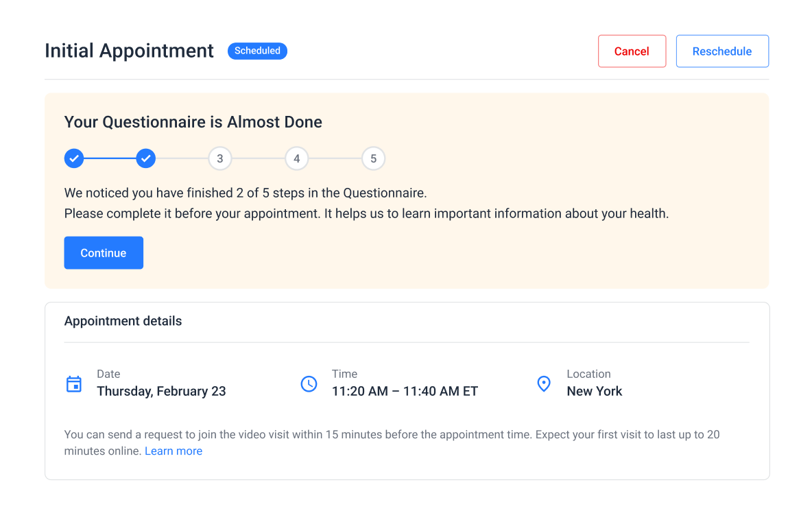Screen dimensions: 812x524
Task: Click the blue progress line between completed steps
Action: point(110,158)
